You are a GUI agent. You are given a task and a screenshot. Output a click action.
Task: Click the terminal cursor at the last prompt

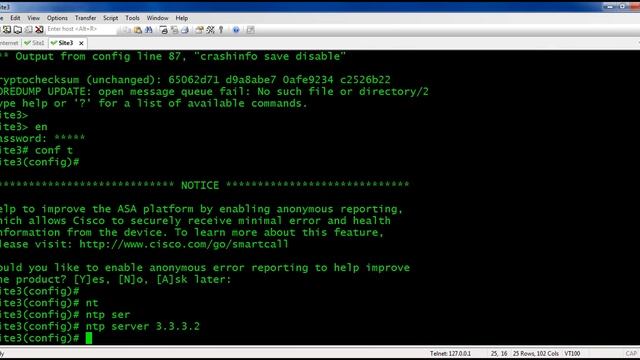pos(89,338)
